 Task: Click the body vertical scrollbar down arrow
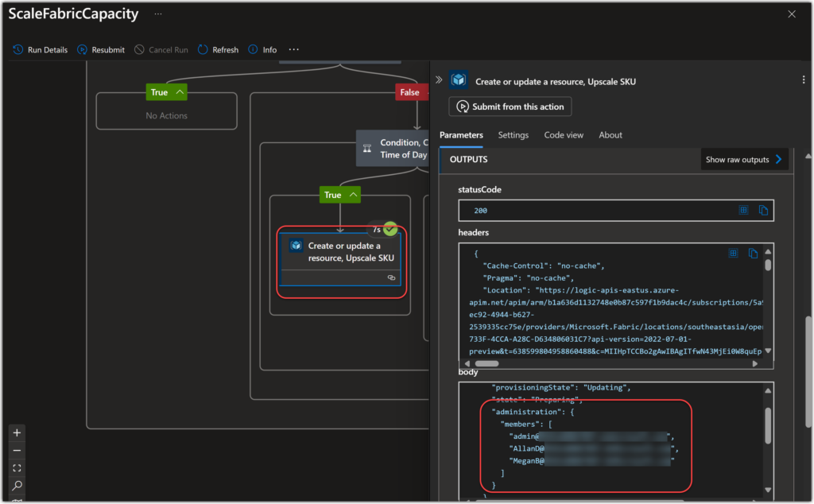click(768, 490)
